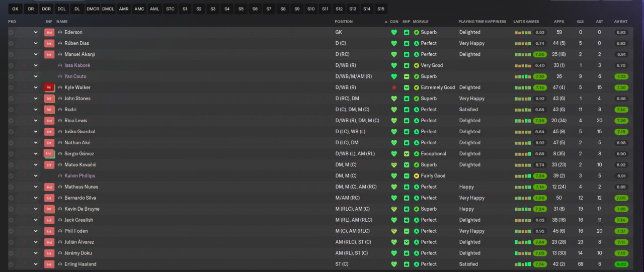This screenshot has width=644, height=272.
Task: Open the dropdown chevron for Manuel Akanji
Action: coord(36,54)
